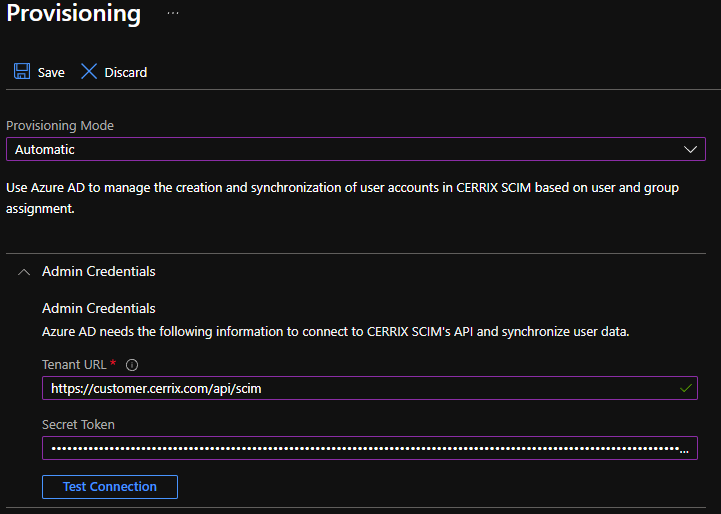Click the green validation checkmark in Tenant URL
This screenshot has width=721, height=514.
[686, 388]
